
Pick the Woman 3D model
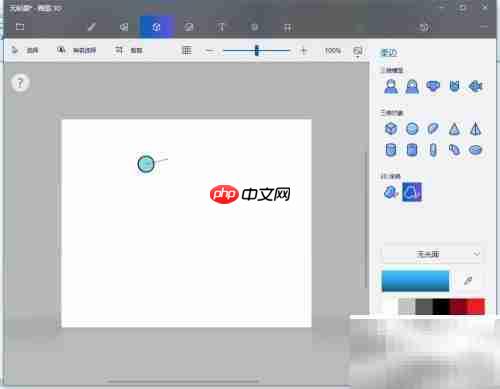pos(412,86)
